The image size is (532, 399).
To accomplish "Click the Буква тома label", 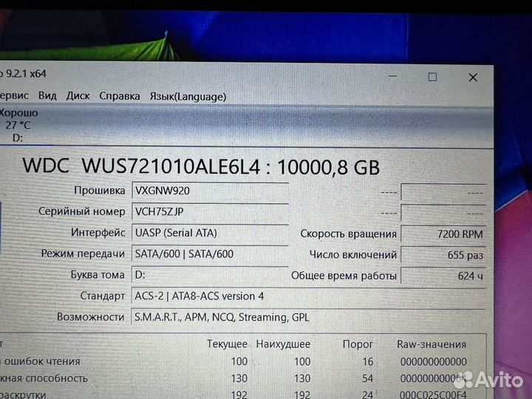I will [x=98, y=274].
